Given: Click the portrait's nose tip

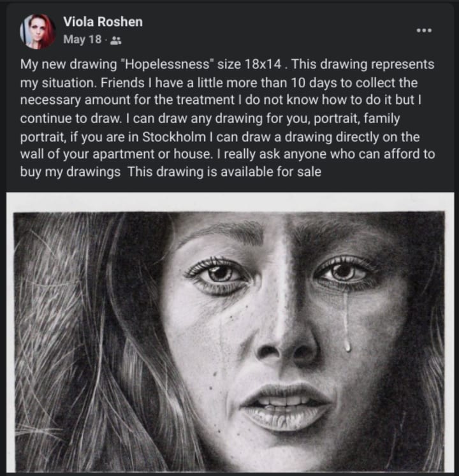Looking at the screenshot, I should (x=286, y=349).
